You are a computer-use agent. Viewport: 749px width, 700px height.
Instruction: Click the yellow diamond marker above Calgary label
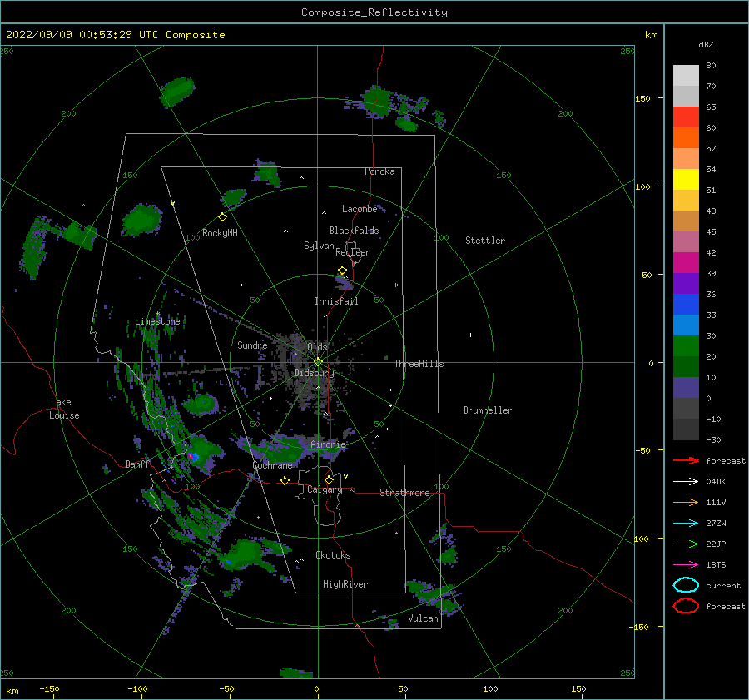point(329,479)
